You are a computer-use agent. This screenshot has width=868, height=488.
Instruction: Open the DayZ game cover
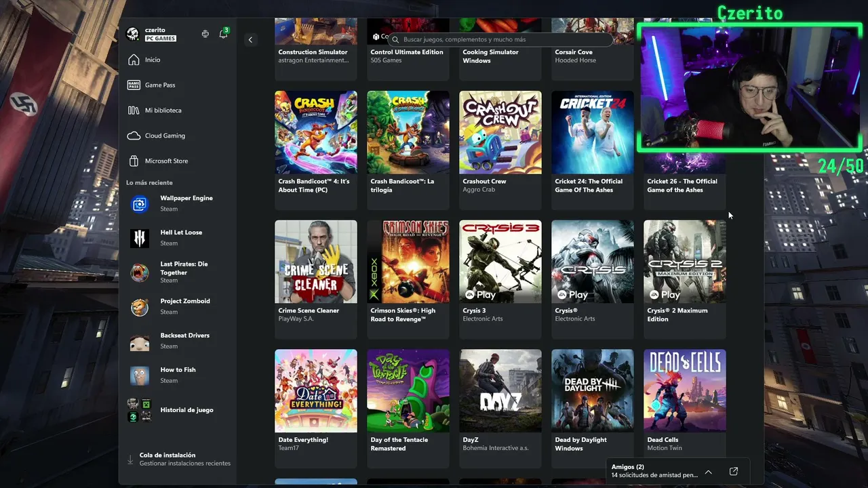click(500, 391)
